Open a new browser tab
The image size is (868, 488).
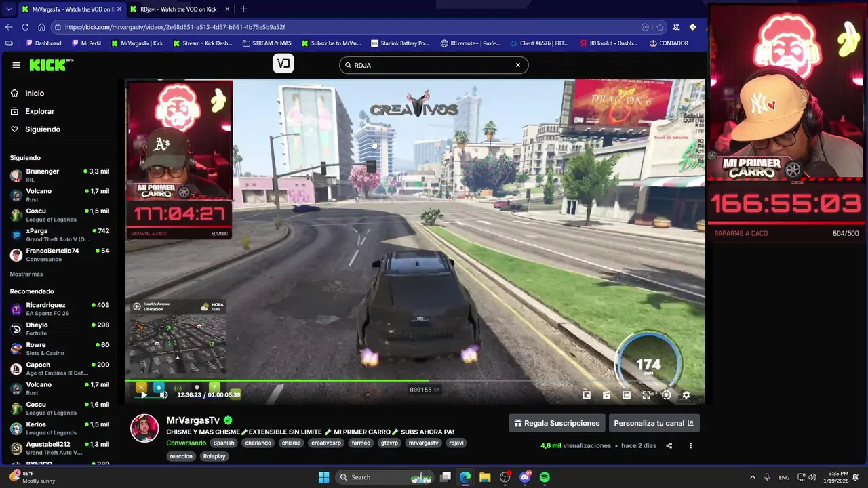tap(243, 9)
